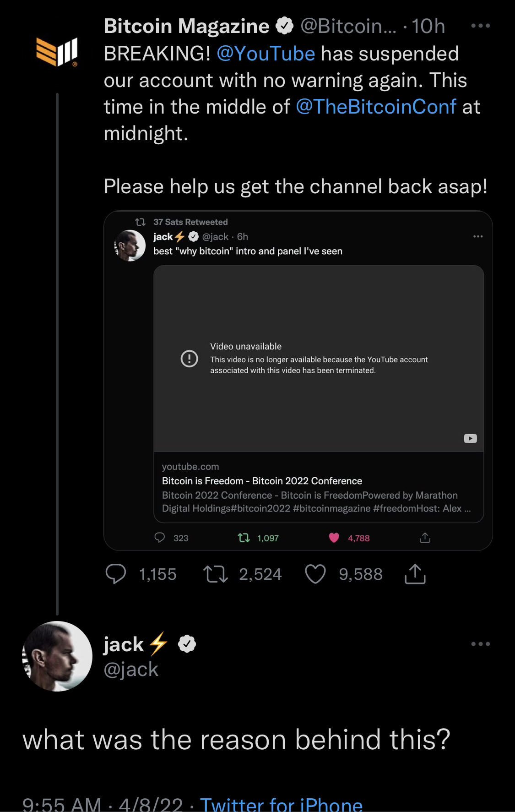This screenshot has width=515, height=812.
Task: Open more options for Bitcoin Magazine tweet
Action: coord(481,26)
